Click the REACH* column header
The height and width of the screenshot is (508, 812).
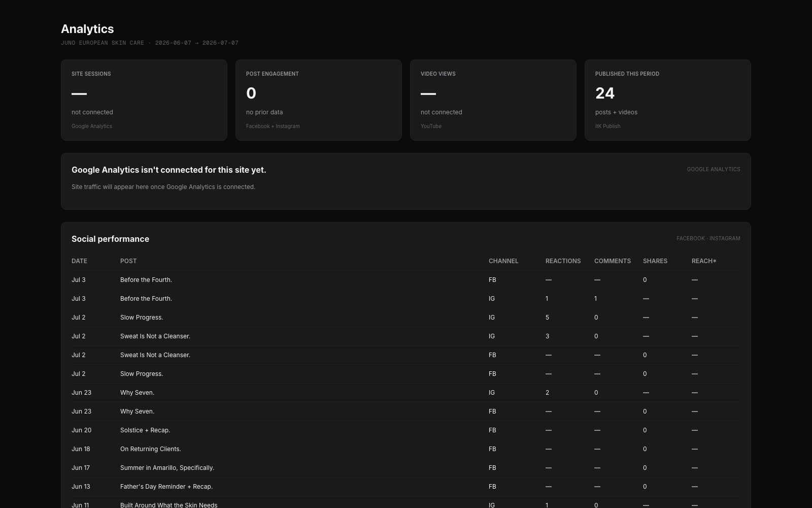pos(704,261)
